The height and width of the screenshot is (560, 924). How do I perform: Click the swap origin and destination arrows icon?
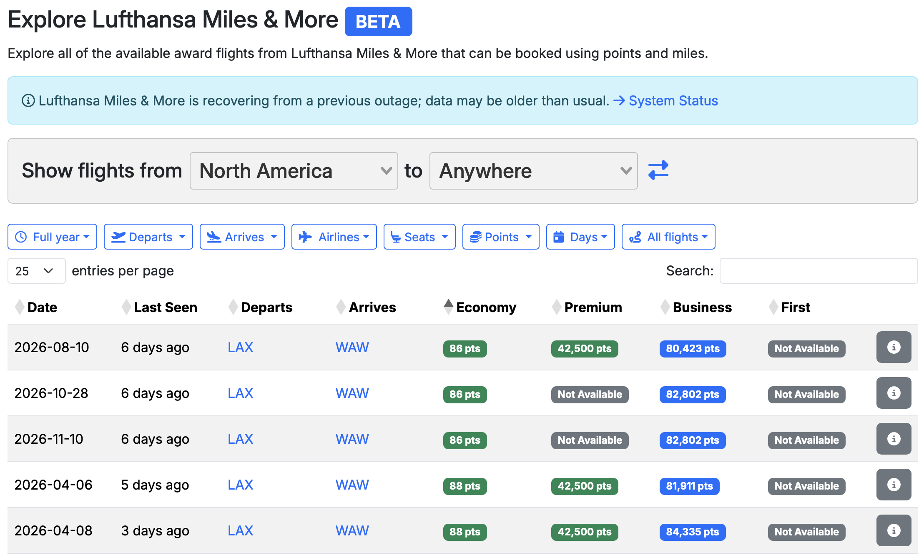(658, 170)
